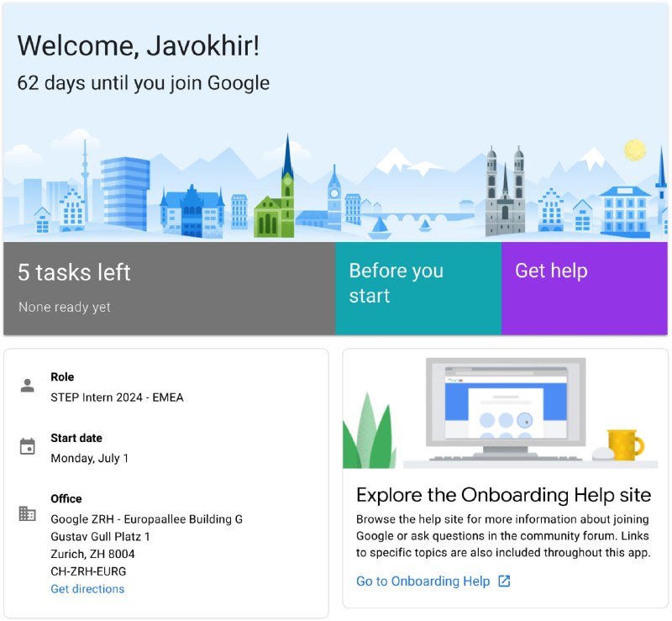Click the yellow sun in the skyline
672x621 pixels.
coord(635,150)
